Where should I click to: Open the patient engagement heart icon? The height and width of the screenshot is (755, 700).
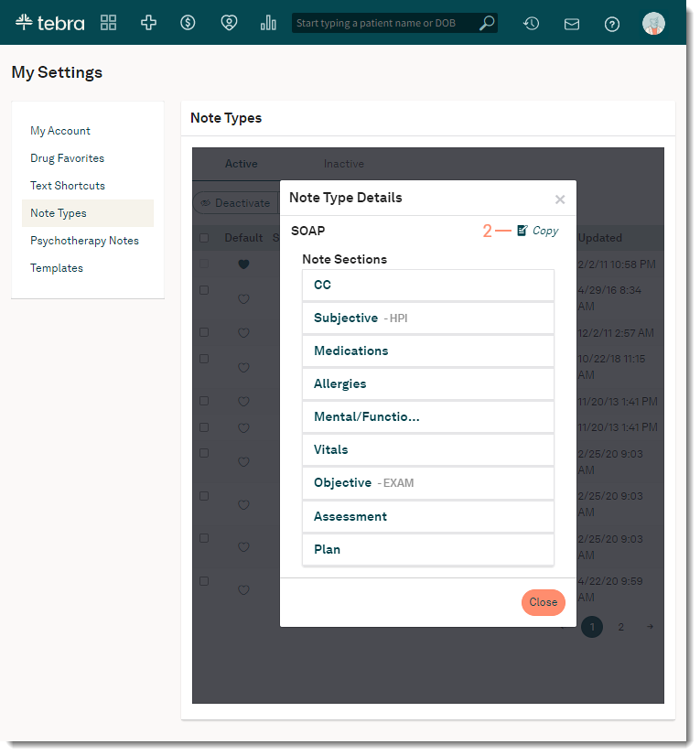click(229, 23)
